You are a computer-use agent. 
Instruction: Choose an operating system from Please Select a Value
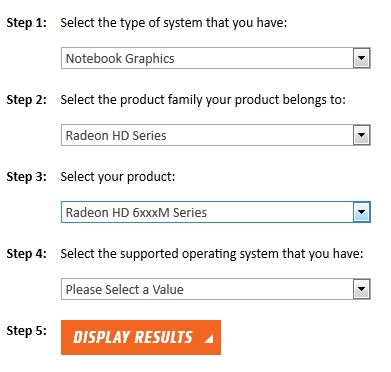pos(216,289)
